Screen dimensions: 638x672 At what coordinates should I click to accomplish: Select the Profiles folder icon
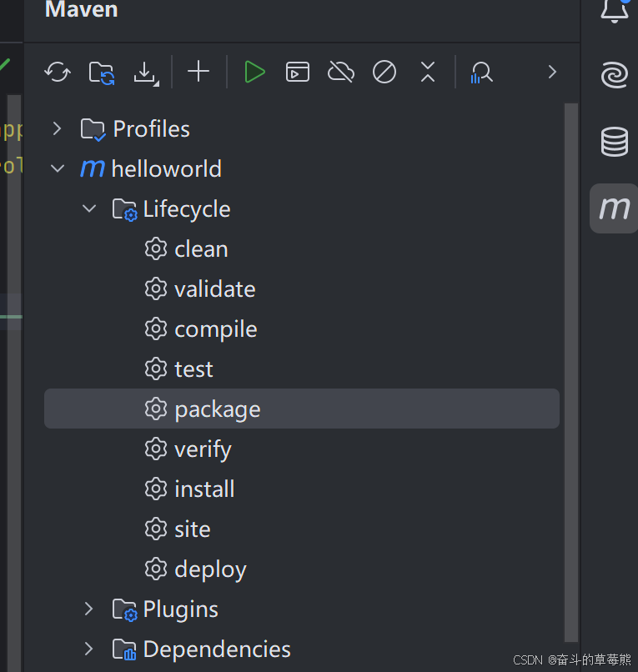pos(93,129)
